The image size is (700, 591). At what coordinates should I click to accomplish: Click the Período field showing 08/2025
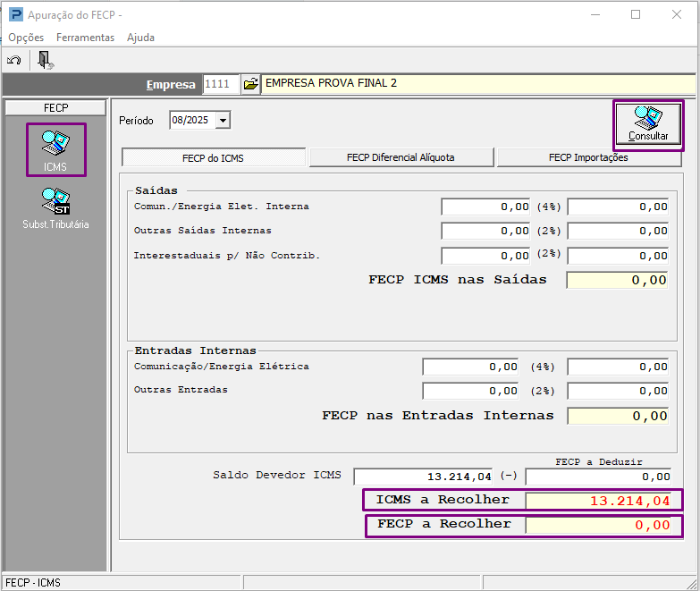click(192, 120)
